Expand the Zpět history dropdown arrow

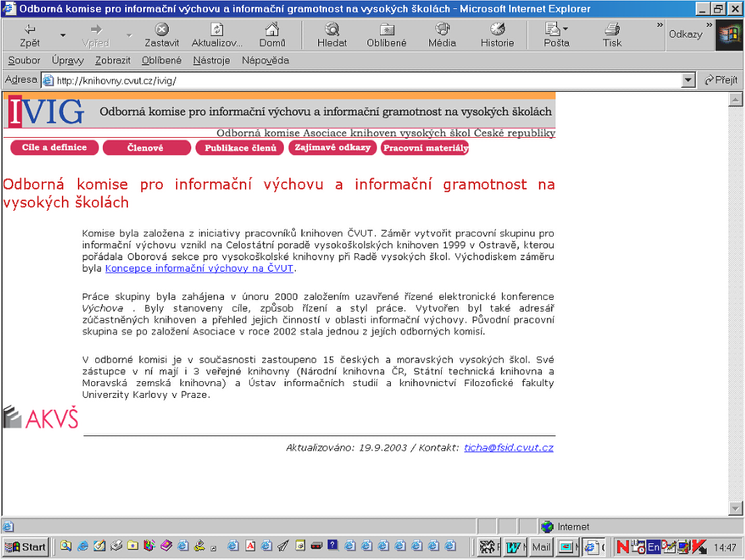pos(63,35)
